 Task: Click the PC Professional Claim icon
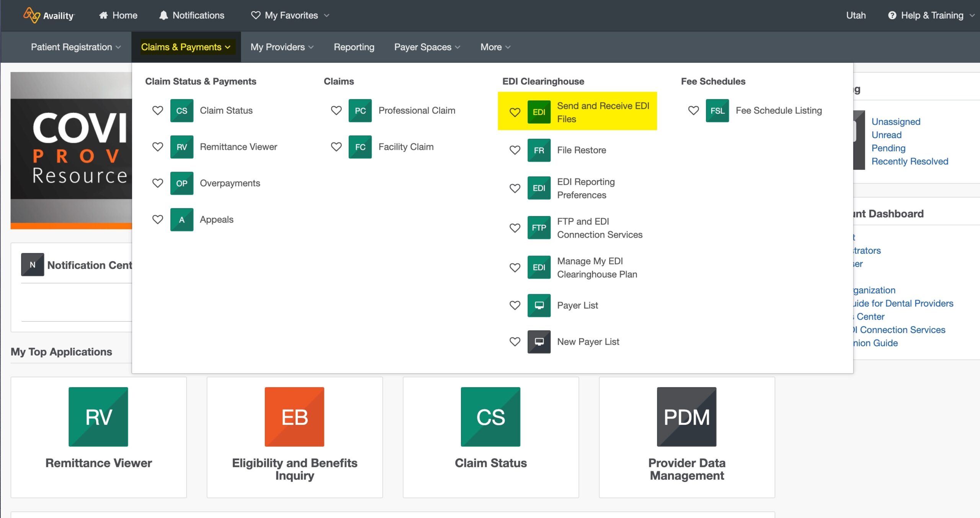pyautogui.click(x=360, y=111)
